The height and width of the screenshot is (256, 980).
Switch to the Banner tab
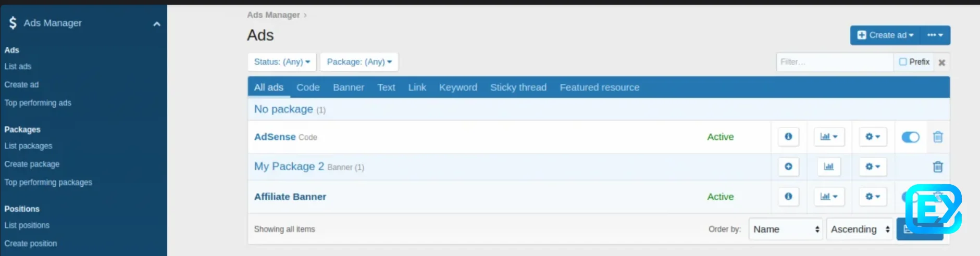click(x=348, y=87)
